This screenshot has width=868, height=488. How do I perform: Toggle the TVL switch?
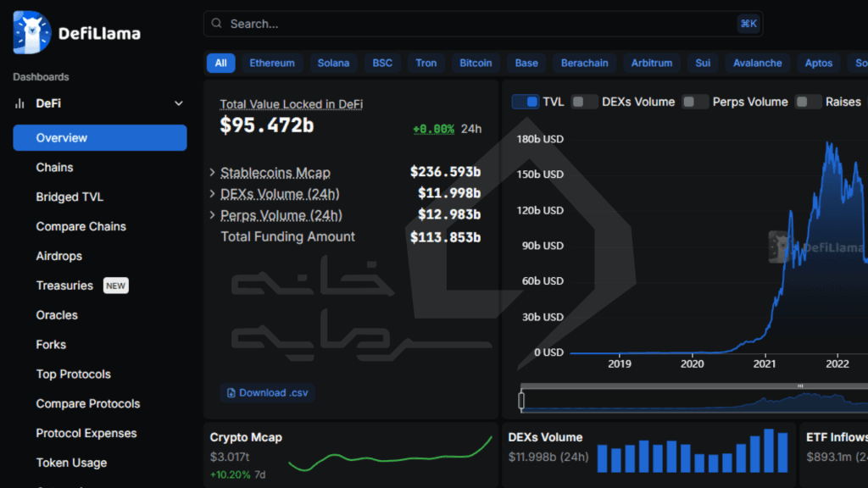pos(525,102)
